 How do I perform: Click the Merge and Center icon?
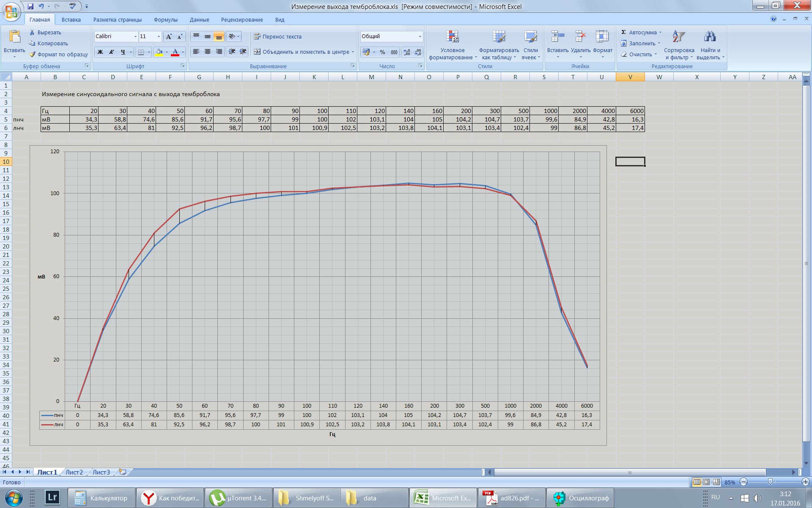[x=257, y=52]
